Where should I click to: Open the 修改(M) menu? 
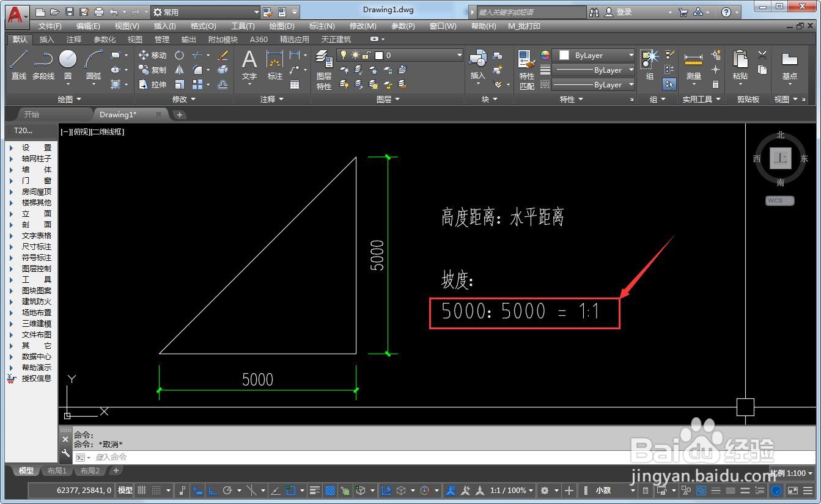tap(363, 26)
